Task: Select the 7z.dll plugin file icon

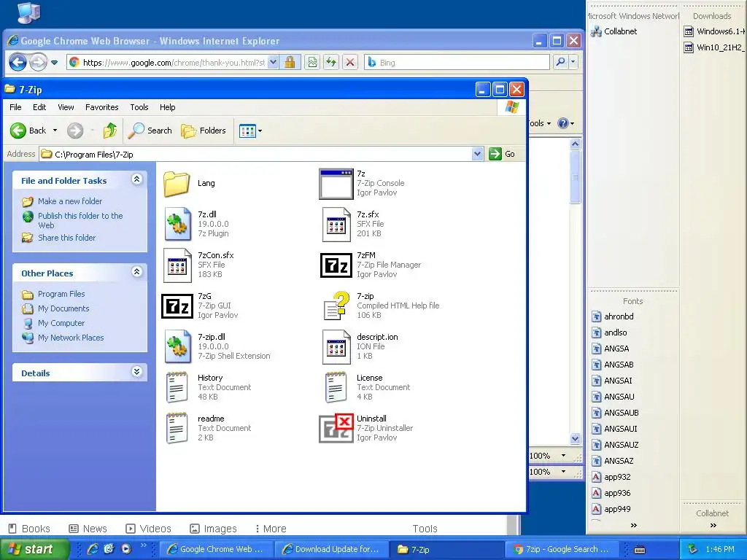Action: 178,224
